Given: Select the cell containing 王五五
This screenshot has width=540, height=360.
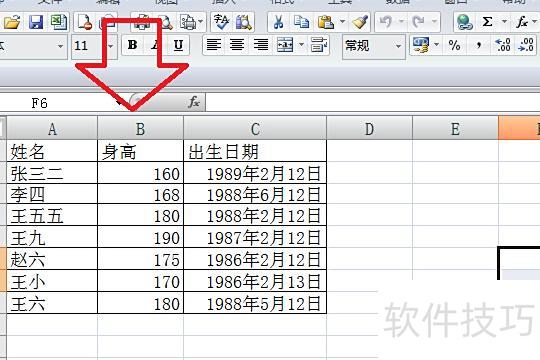Looking at the screenshot, I should [52, 215].
